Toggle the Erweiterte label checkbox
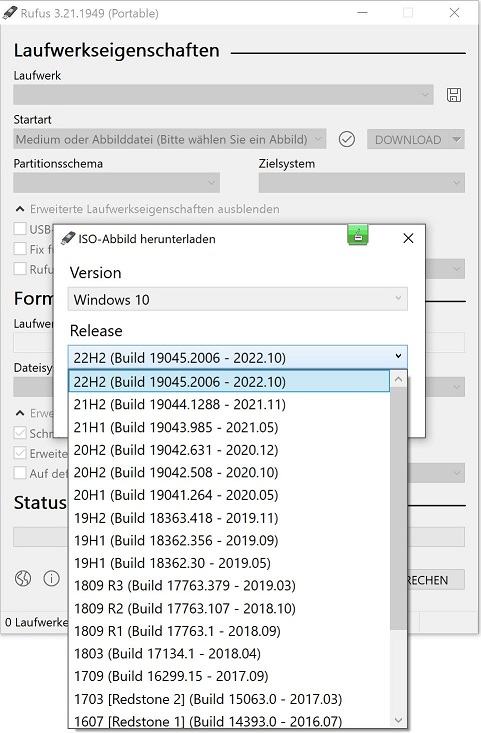 click(x=20, y=453)
